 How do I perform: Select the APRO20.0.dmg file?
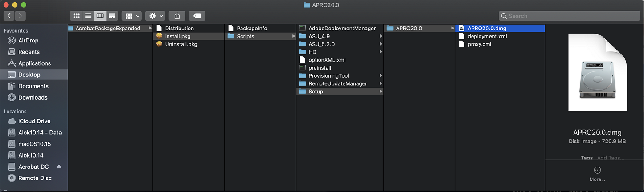point(500,28)
